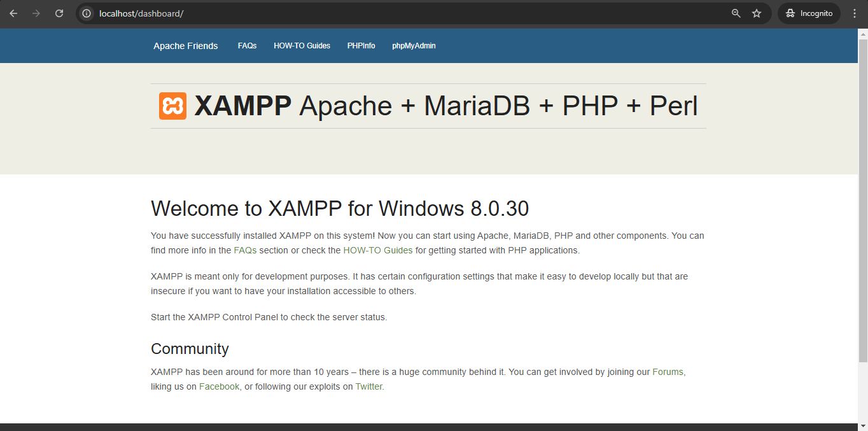Click the scrollbar down arrow
This screenshot has height=431, width=868.
pos(863,425)
